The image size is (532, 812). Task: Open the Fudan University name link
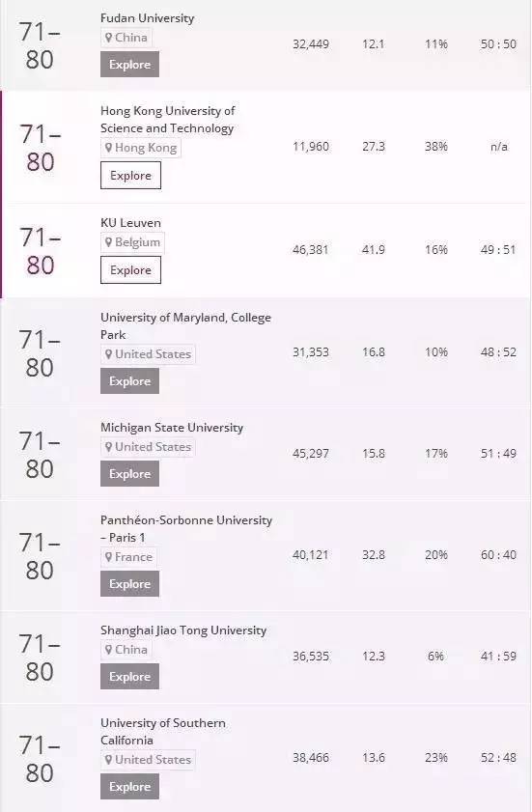tap(147, 18)
